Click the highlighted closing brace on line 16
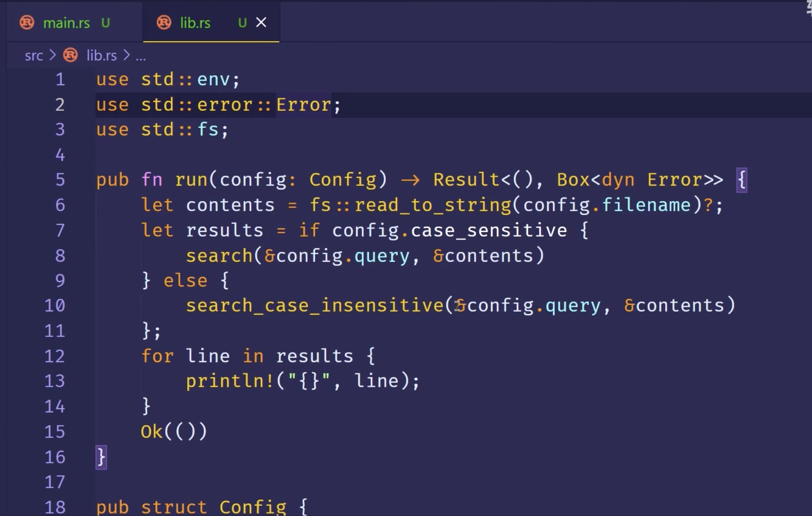 pos(101,457)
